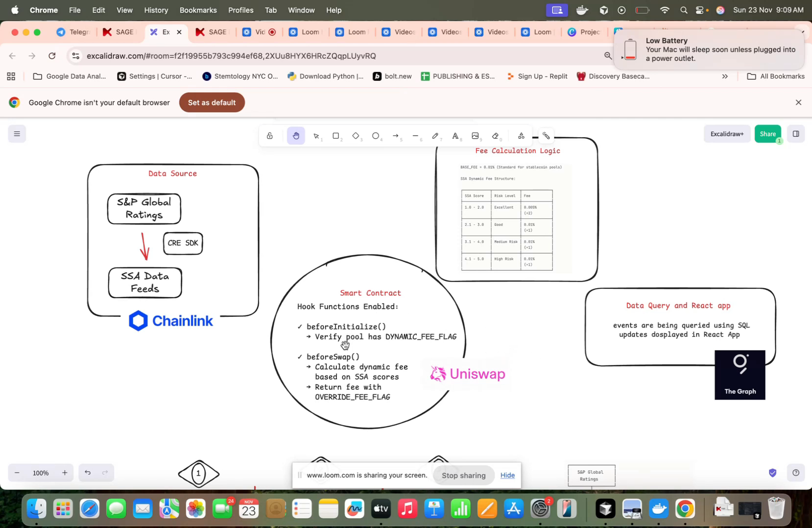
Task: Switch to the Project browser tab
Action: (584, 32)
